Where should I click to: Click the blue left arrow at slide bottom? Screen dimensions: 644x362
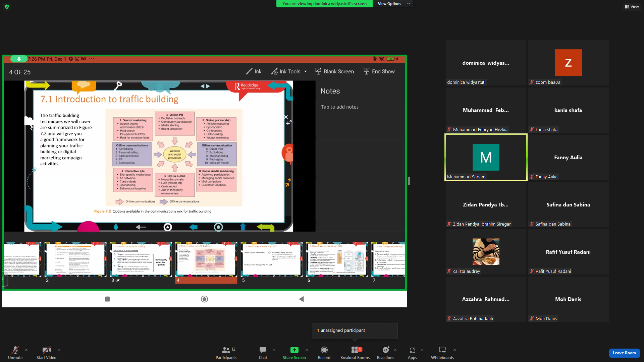[x=194, y=227]
